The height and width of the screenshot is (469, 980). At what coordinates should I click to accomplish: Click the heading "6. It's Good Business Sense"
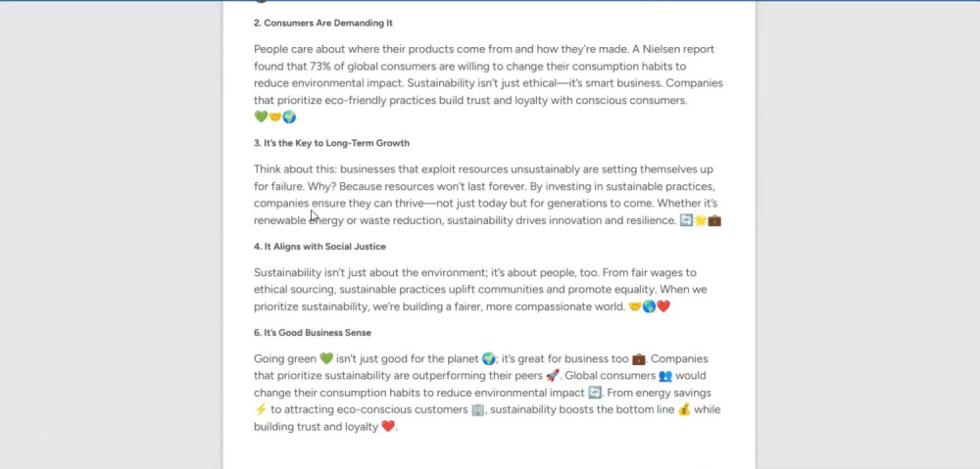pyautogui.click(x=312, y=333)
